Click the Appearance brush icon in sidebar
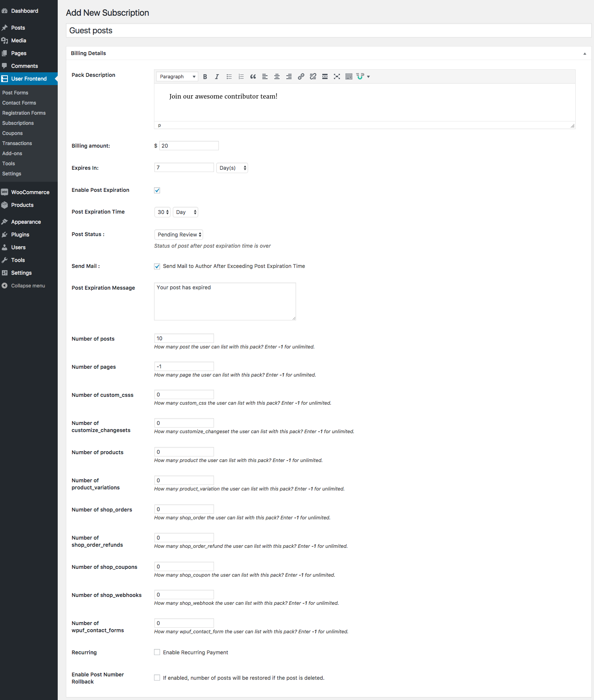The width and height of the screenshot is (594, 700). click(x=4, y=222)
